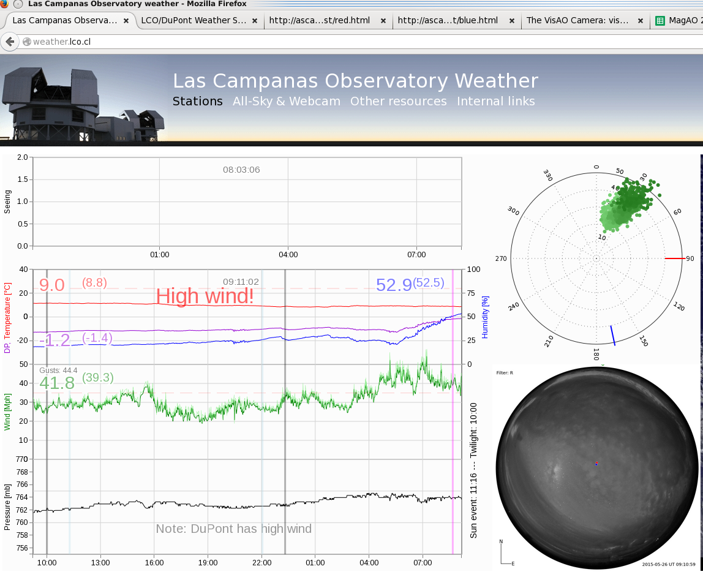Click the wind speed reading 41.8
This screenshot has height=588, width=703.
tap(57, 383)
